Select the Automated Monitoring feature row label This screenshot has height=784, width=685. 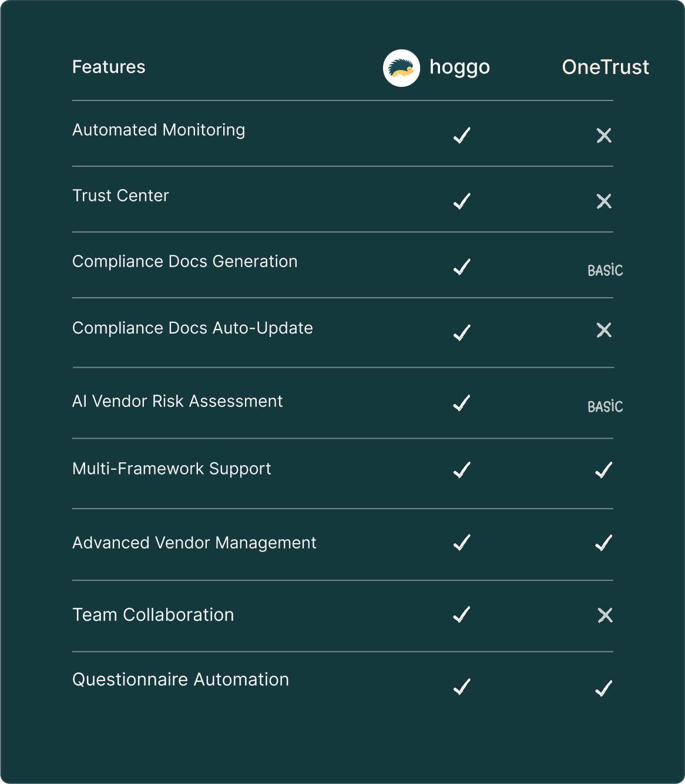(x=159, y=130)
